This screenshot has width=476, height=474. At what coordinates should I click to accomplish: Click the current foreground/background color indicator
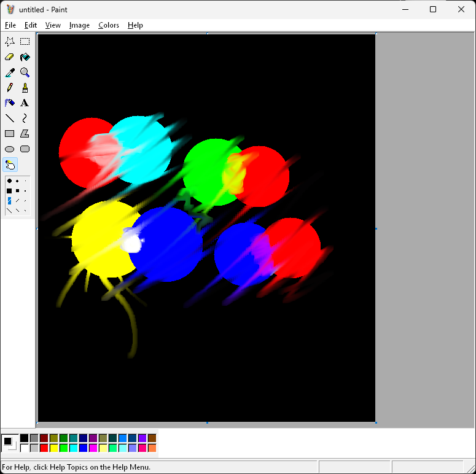[10, 443]
